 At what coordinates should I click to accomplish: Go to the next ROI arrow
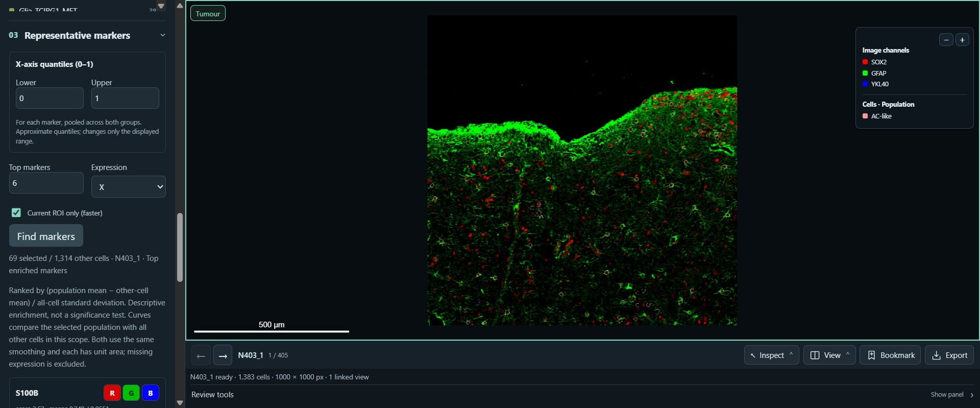[223, 355]
